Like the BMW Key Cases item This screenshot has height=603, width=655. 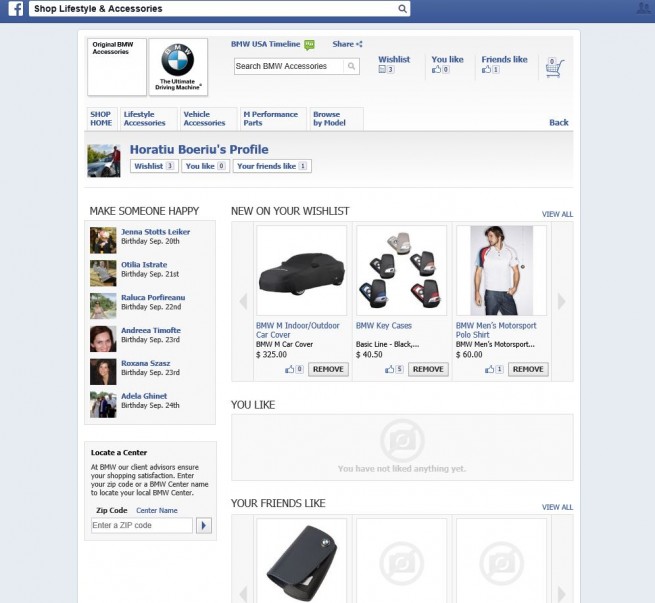click(389, 369)
